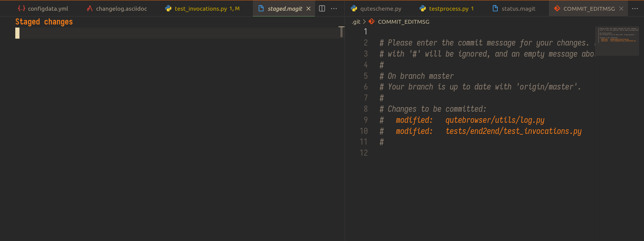This screenshot has width=644, height=241.
Task: Click line number 12 in gutter
Action: (364, 153)
